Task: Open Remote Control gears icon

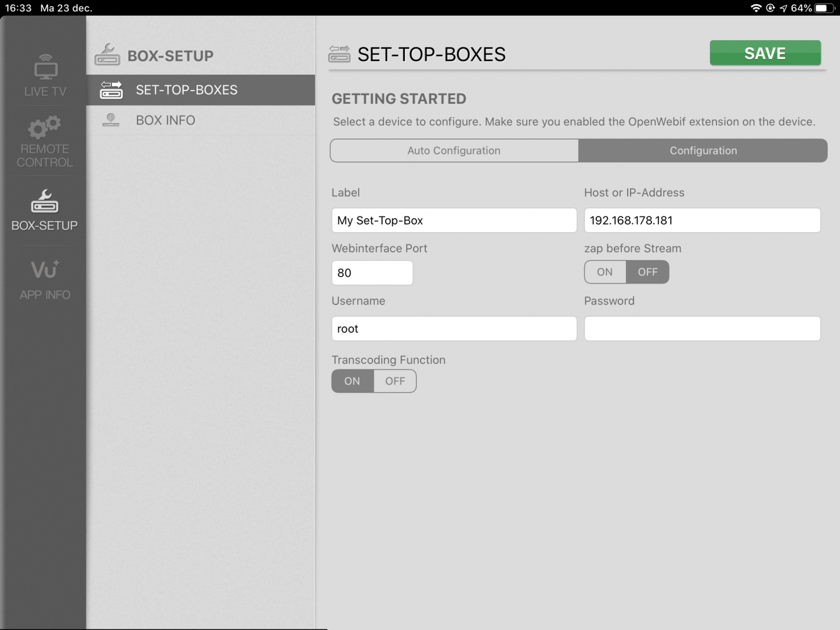Action: click(x=45, y=127)
